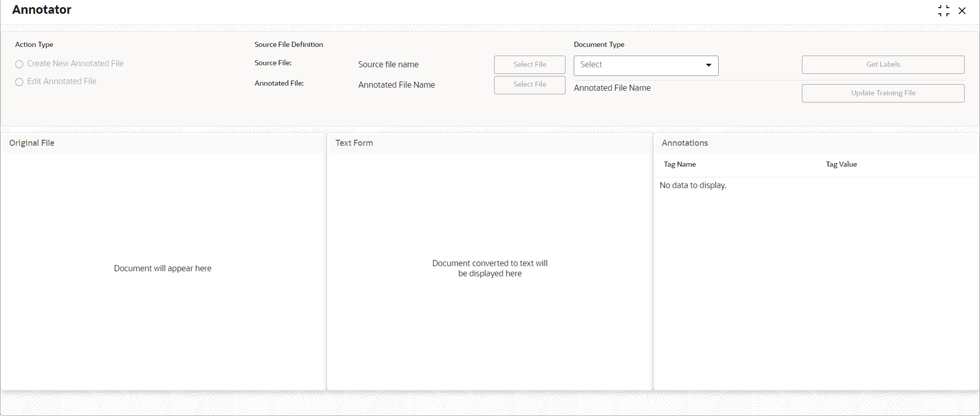This screenshot has width=980, height=416.
Task: Click the Document Type label
Action: pyautogui.click(x=599, y=44)
